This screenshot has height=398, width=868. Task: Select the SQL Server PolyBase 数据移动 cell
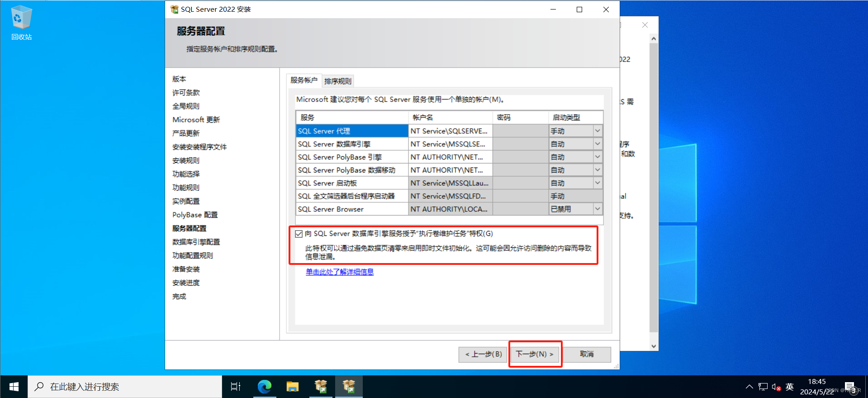pyautogui.click(x=352, y=170)
